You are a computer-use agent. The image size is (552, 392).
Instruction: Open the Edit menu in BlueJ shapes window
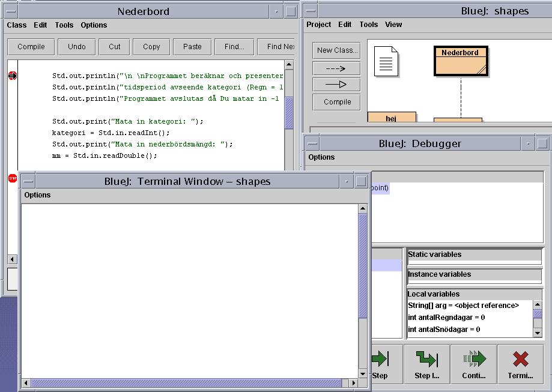pos(345,24)
